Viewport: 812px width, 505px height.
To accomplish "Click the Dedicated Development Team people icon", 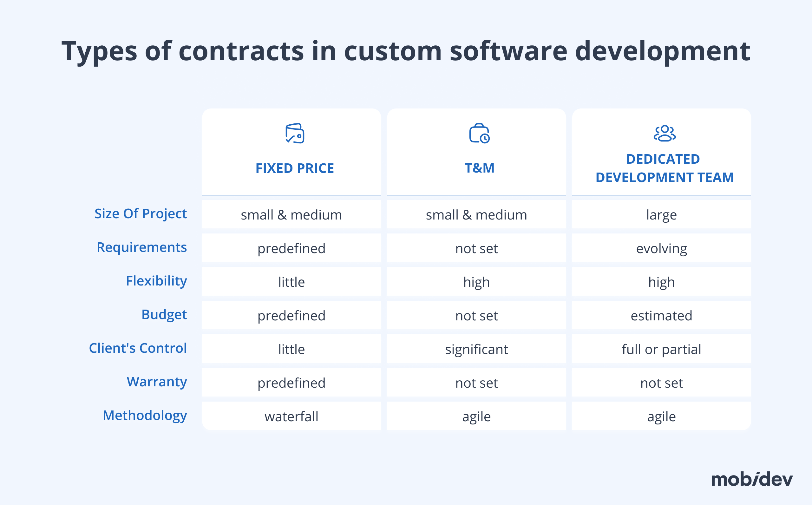I will pos(665,133).
